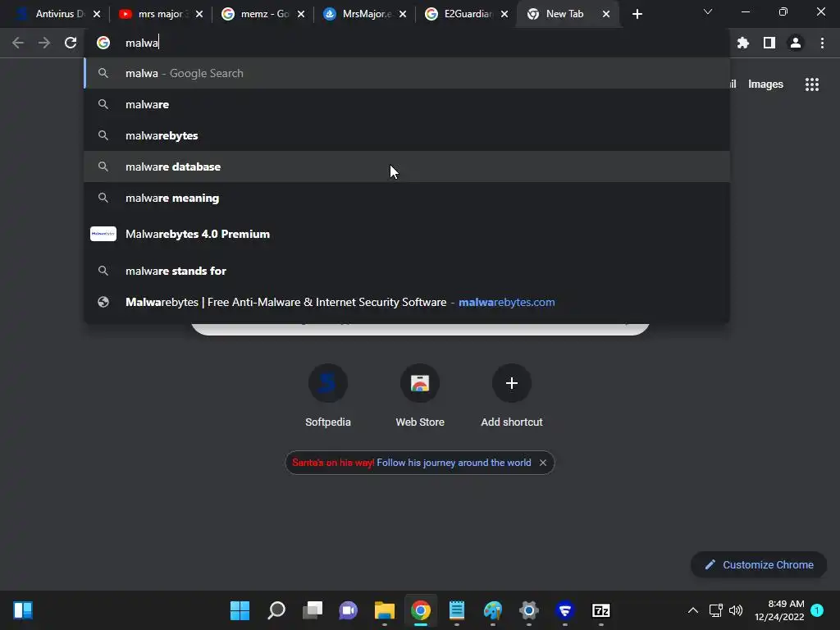Open the Notepad taskbar icon
The image size is (840, 630).
tap(456, 610)
